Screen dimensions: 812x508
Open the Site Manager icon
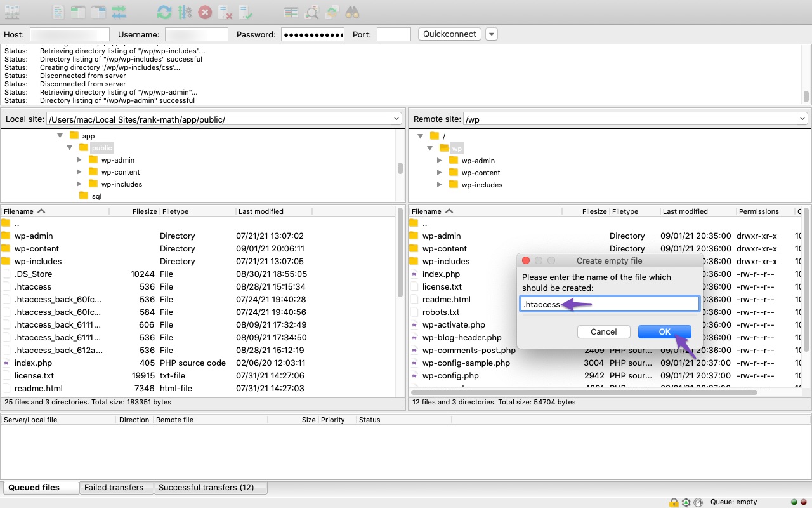pos(12,12)
